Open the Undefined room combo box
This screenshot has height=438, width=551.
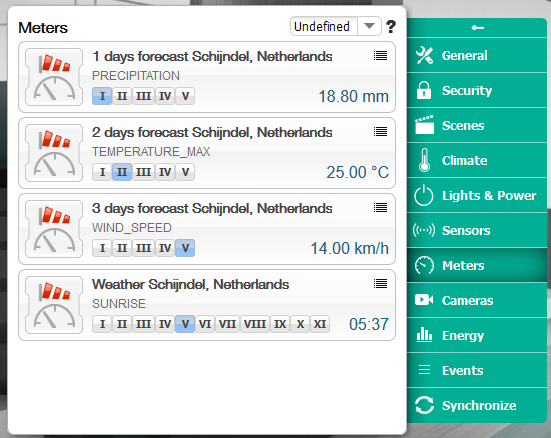336,26
